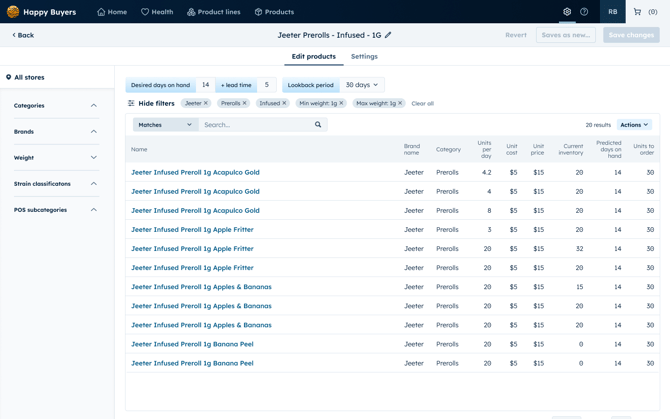Click the Back button
Image resolution: width=670 pixels, height=419 pixels.
23,35
